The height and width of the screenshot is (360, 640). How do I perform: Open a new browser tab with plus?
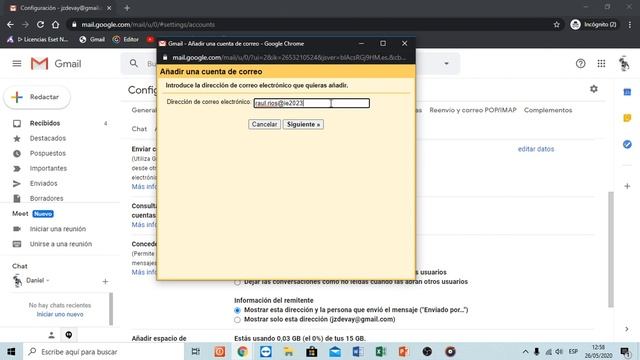point(127,8)
